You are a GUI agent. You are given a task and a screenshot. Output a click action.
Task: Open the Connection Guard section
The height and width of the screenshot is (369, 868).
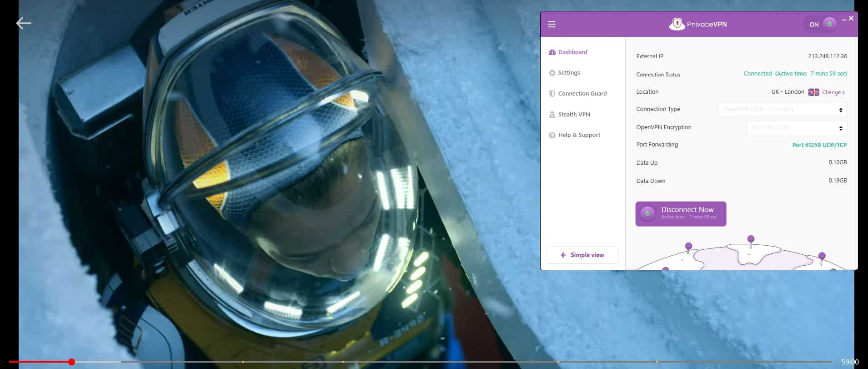pyautogui.click(x=577, y=93)
